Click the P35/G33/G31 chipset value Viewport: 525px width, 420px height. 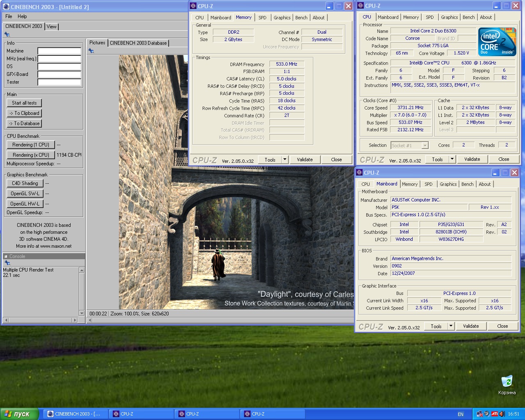coord(451,224)
